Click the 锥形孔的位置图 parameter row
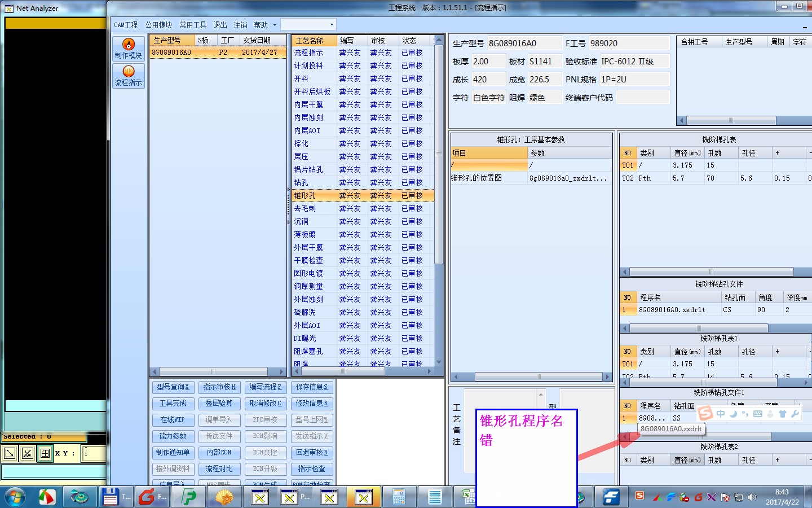The image size is (812, 508). (x=531, y=178)
